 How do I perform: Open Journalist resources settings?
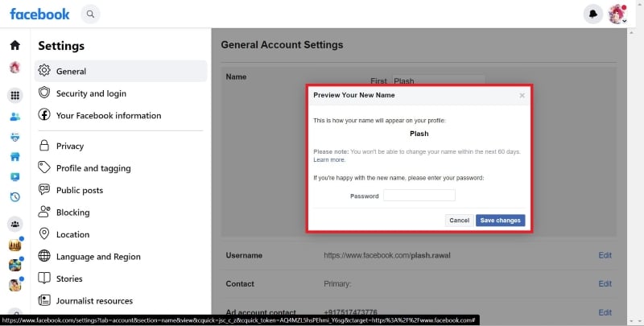[x=121, y=301]
